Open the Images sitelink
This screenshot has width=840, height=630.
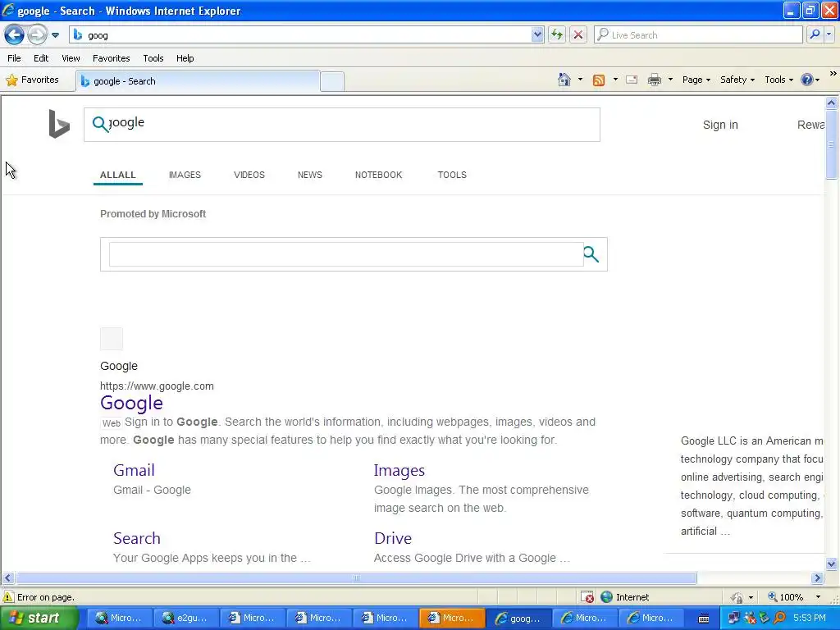pos(399,470)
